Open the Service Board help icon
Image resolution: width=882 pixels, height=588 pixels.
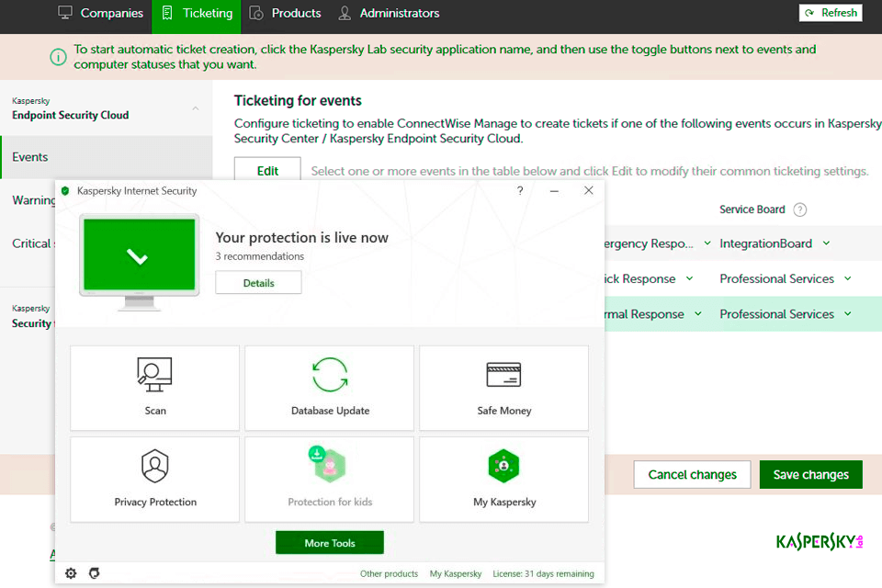tap(799, 209)
